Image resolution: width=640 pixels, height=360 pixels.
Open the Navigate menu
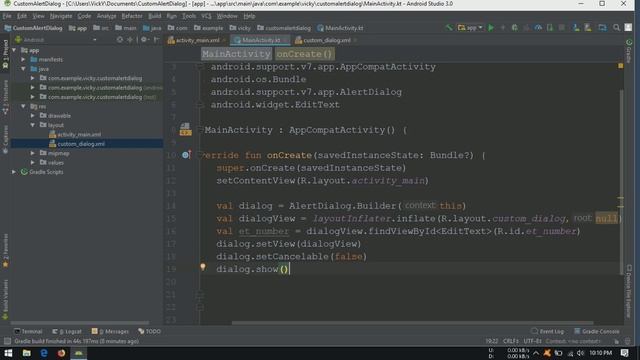click(61, 16)
